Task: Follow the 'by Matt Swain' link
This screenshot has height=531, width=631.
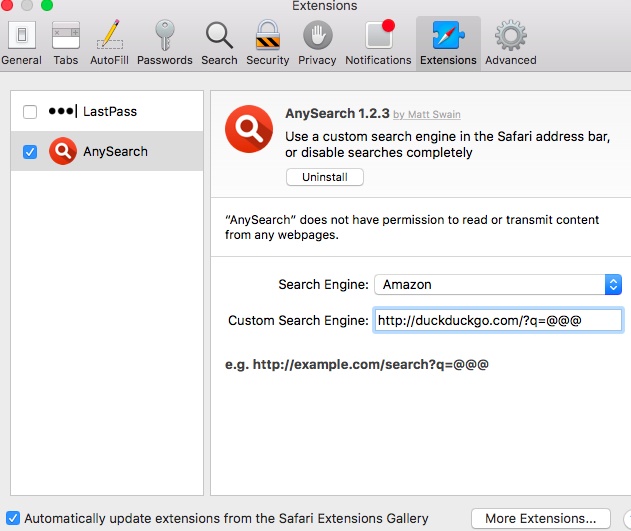Action: tap(427, 115)
